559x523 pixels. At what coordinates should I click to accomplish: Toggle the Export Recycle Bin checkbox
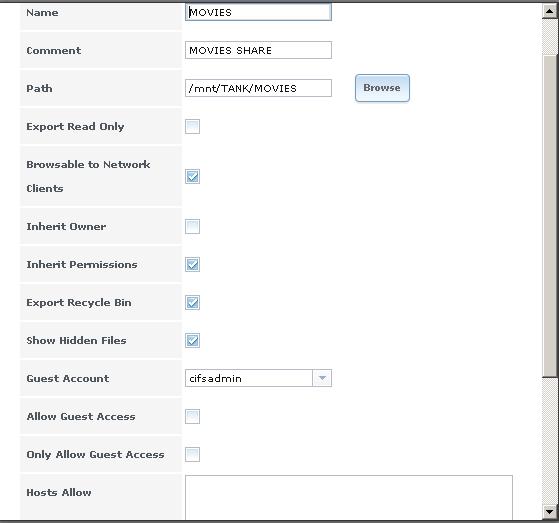[193, 303]
